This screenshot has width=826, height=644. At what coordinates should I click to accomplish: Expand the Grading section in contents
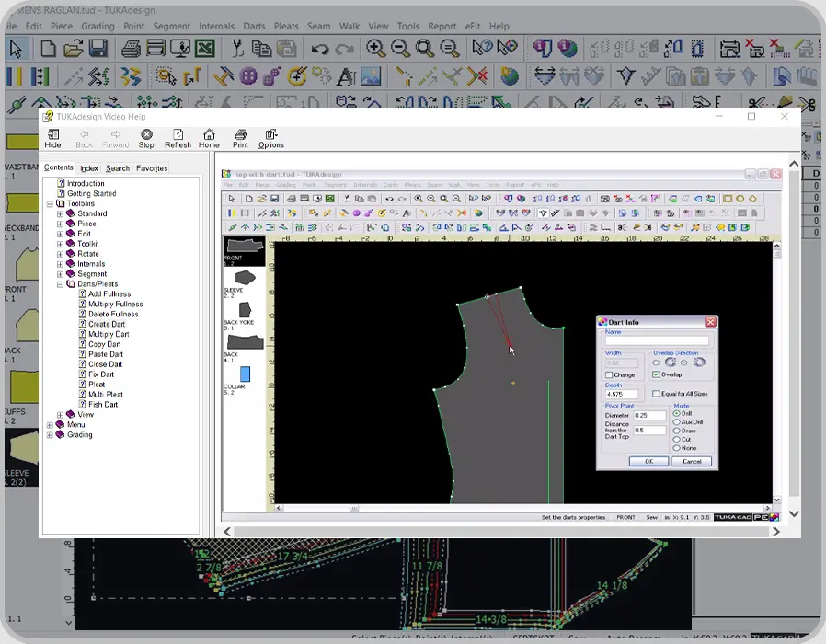(50, 435)
